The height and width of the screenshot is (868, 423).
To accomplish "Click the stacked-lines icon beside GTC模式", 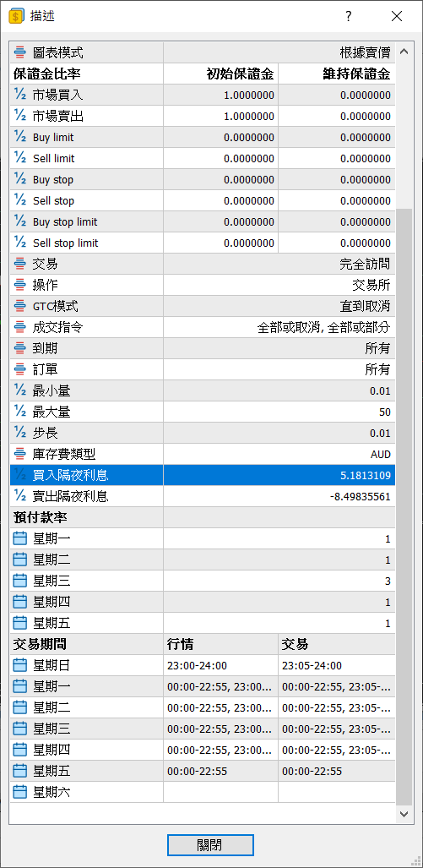I will pyautogui.click(x=20, y=306).
